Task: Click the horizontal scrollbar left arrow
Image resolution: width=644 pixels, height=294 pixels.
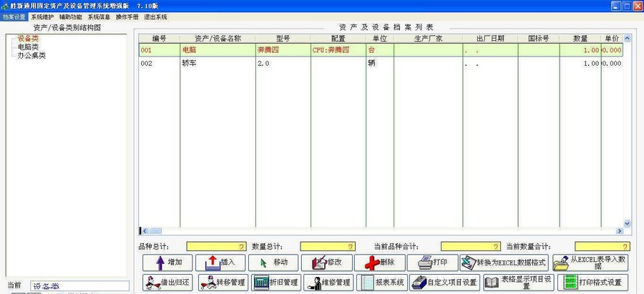Action: coord(145,231)
